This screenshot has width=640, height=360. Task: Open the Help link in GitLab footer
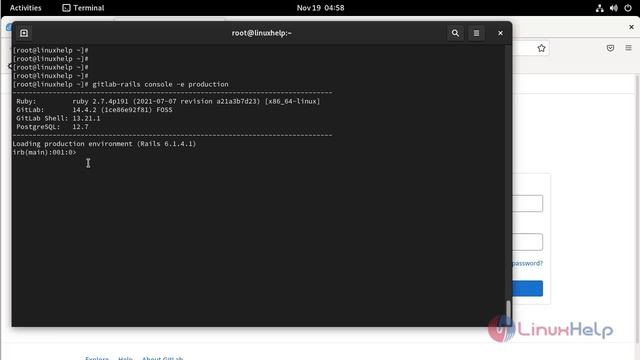pyautogui.click(x=125, y=358)
